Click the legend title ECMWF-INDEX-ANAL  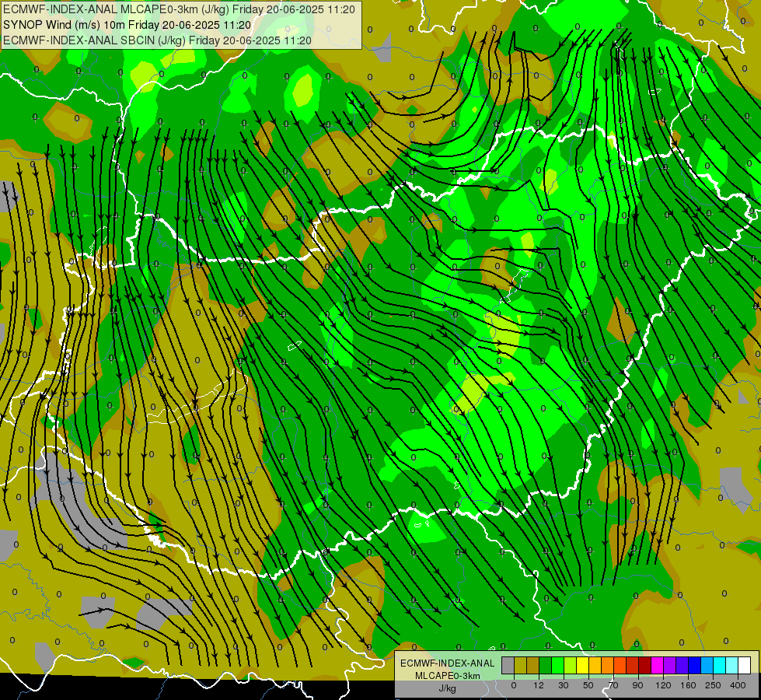pos(448,663)
